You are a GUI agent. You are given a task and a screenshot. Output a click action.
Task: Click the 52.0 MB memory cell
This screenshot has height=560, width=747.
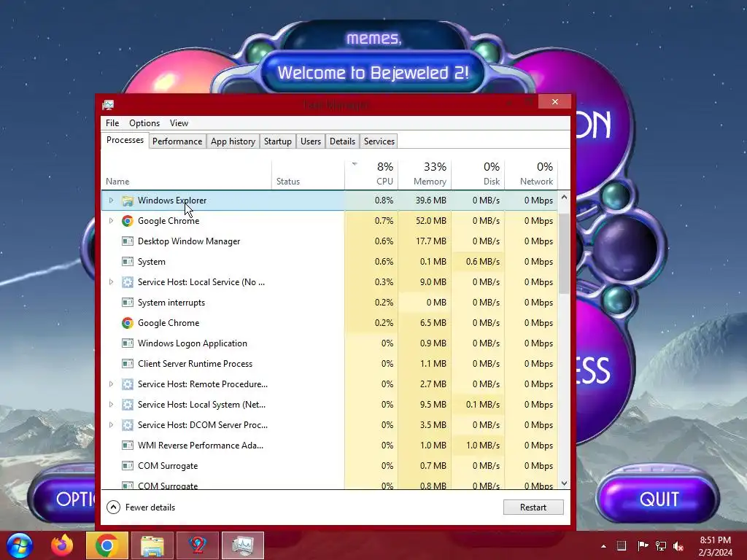click(425, 221)
